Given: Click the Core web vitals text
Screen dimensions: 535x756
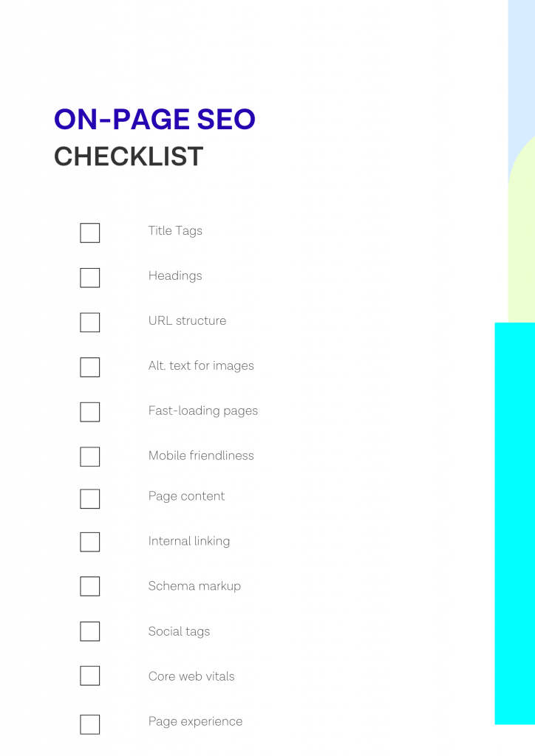Looking at the screenshot, I should (191, 676).
